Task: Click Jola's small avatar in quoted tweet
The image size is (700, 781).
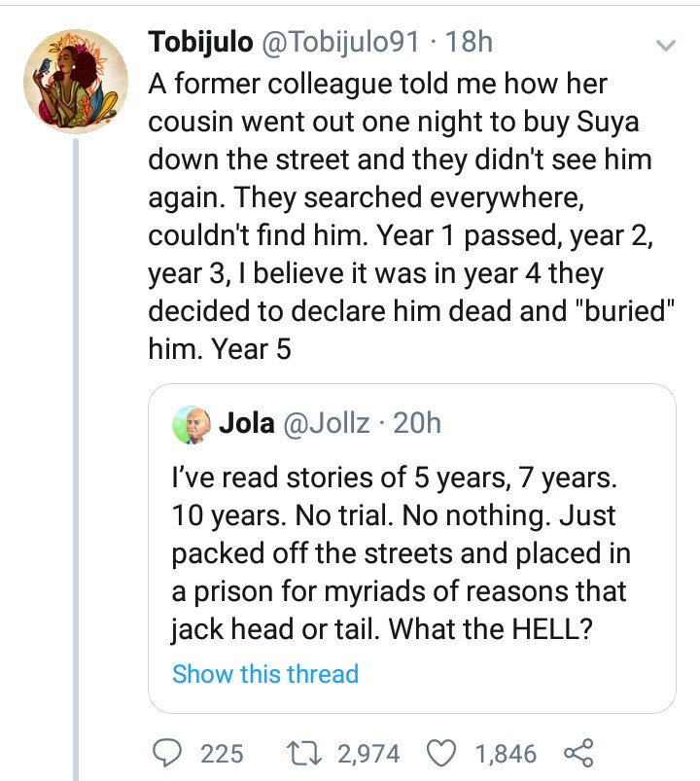Action: [192, 424]
